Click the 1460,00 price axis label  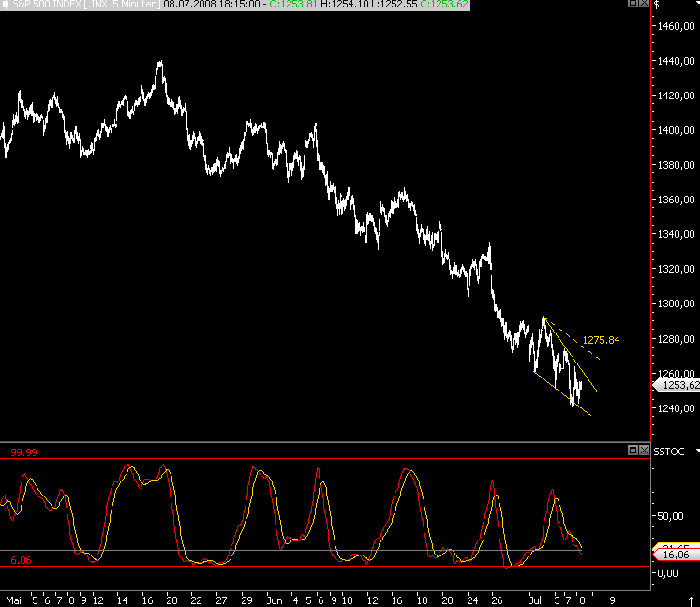click(677, 26)
